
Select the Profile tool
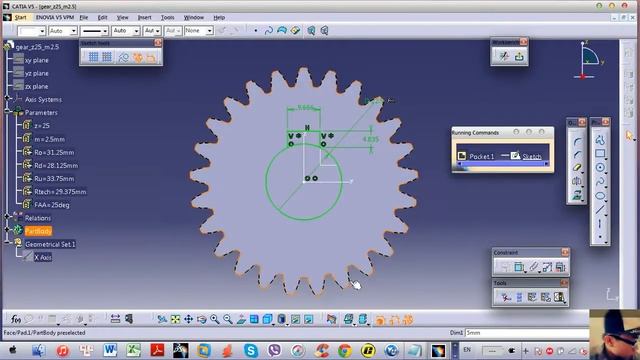pyautogui.click(x=600, y=140)
